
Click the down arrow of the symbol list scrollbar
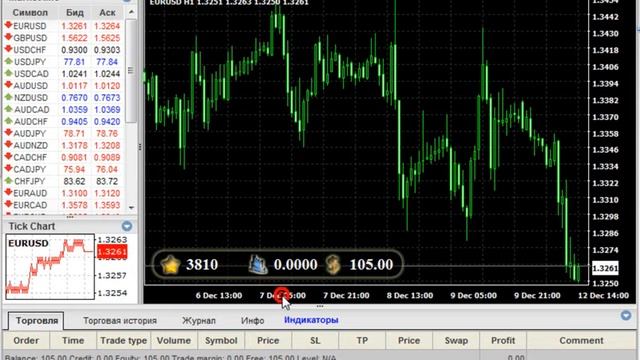(131, 207)
